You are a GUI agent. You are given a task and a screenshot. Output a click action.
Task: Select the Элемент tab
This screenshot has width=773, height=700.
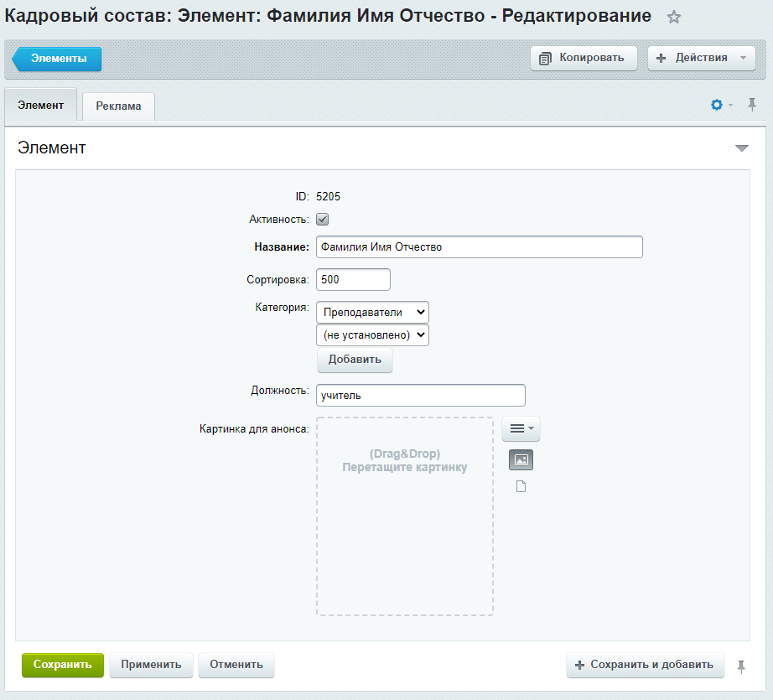point(41,105)
